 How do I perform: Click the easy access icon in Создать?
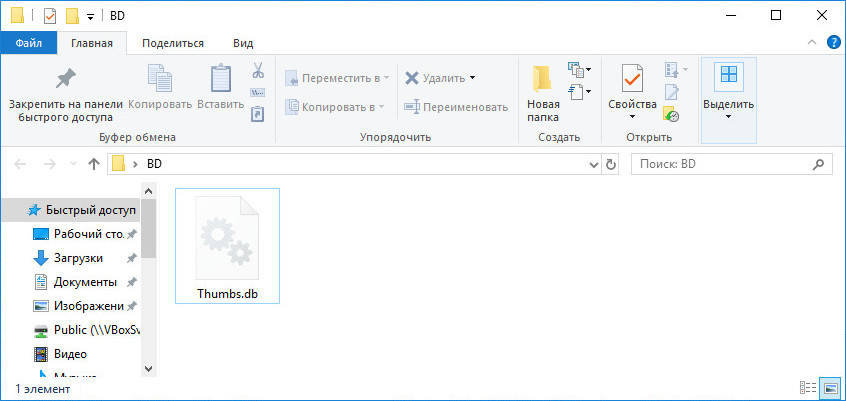coord(576,92)
